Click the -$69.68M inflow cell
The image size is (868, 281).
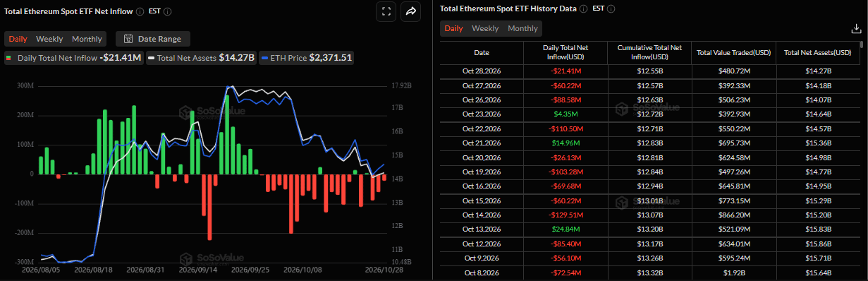566,186
